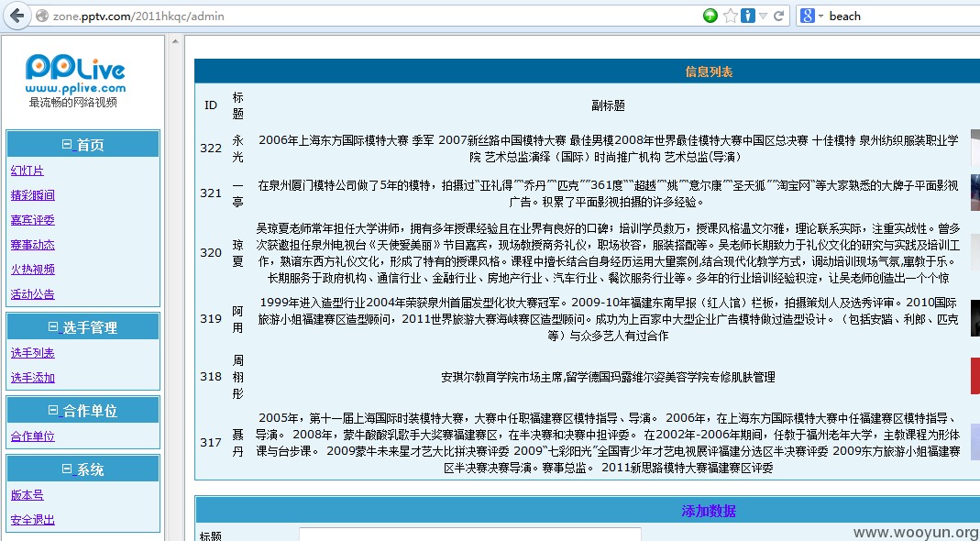980x541 pixels.
Task: Open the 赛事动态 link
Action: pyautogui.click(x=32, y=245)
